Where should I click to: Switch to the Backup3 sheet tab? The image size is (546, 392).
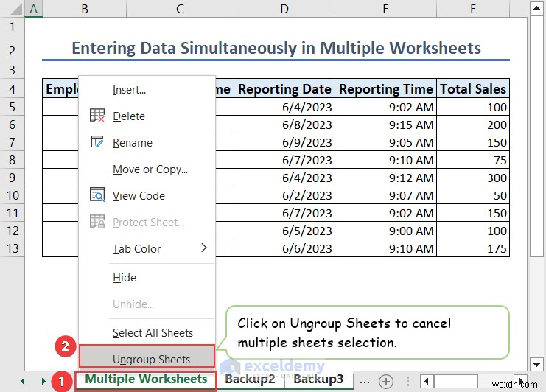(318, 379)
